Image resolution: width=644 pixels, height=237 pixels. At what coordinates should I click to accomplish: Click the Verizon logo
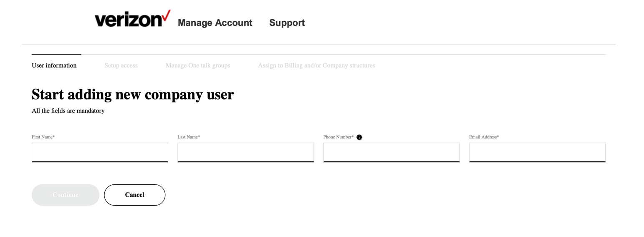click(132, 19)
